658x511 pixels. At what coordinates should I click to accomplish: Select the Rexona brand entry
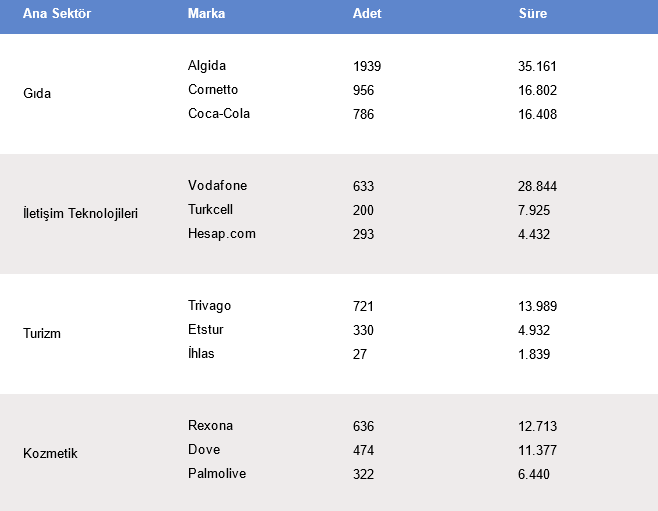pyautogui.click(x=210, y=426)
